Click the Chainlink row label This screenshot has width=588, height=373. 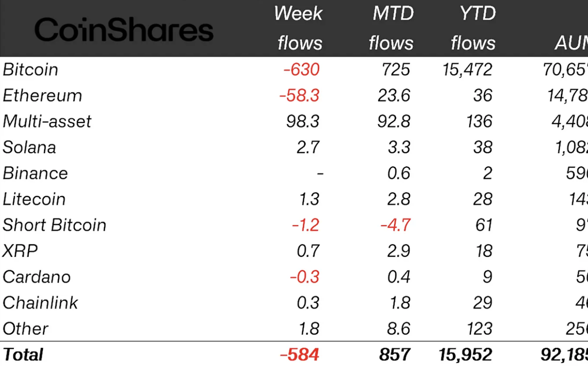tap(40, 303)
